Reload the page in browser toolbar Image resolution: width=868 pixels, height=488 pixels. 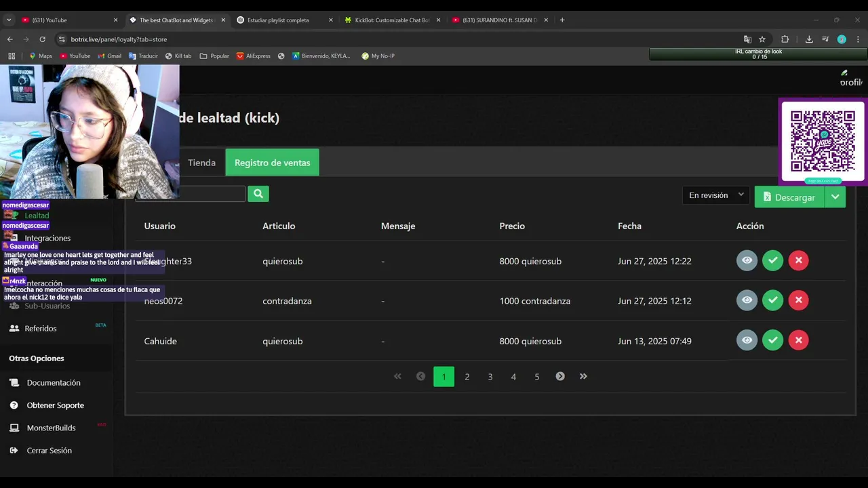[x=42, y=39]
